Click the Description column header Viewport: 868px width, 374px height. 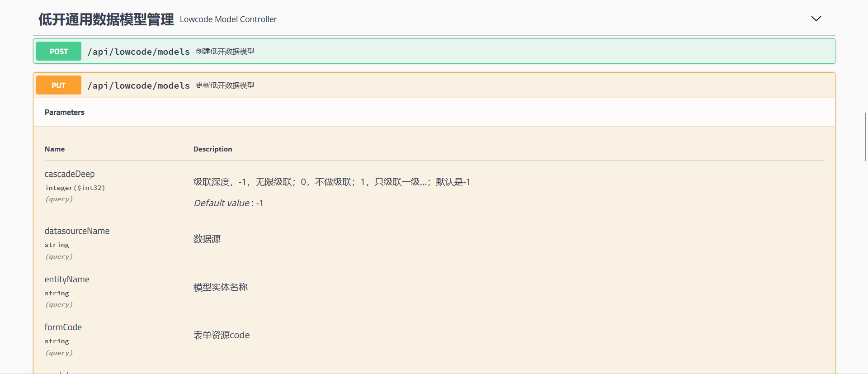click(212, 149)
